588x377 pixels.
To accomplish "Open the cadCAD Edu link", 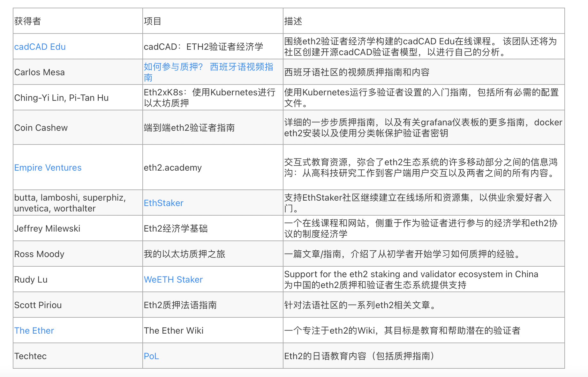I will 40,47.
